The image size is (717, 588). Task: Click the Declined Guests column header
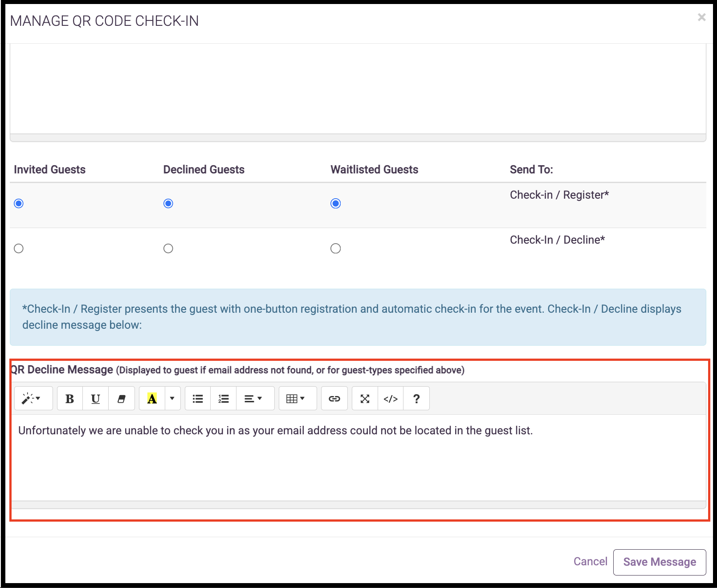(204, 170)
